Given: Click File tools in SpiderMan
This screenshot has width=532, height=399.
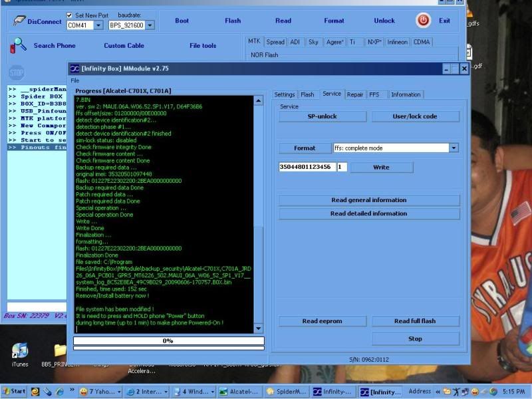Looking at the screenshot, I should (x=203, y=45).
